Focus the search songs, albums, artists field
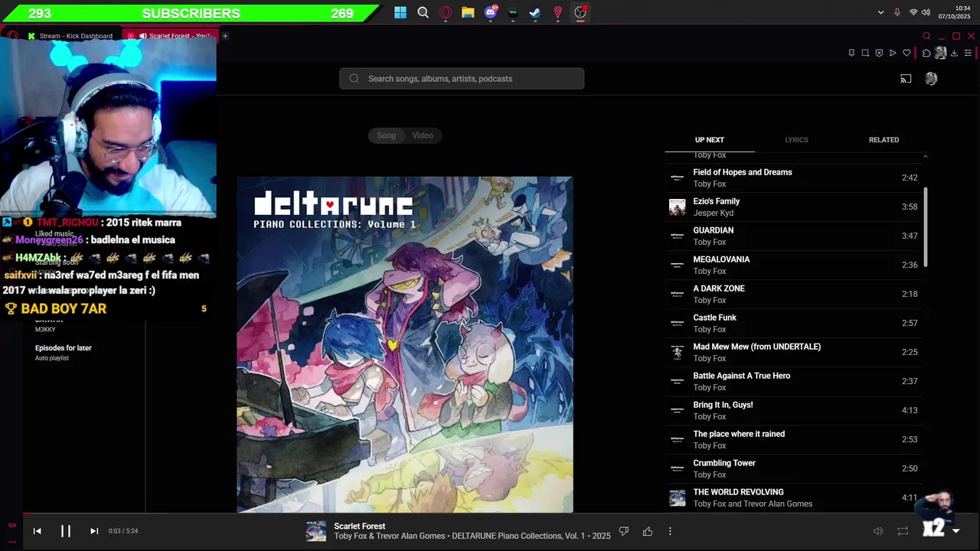 tap(462, 79)
